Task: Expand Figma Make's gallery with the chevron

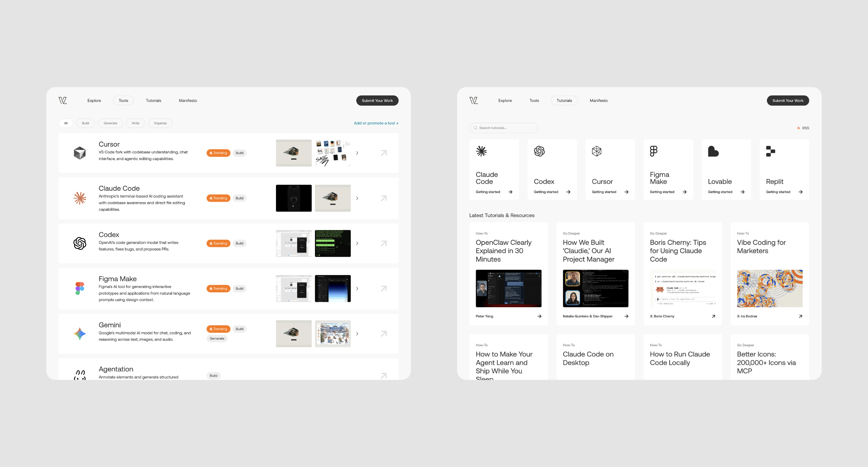Action: click(x=357, y=289)
